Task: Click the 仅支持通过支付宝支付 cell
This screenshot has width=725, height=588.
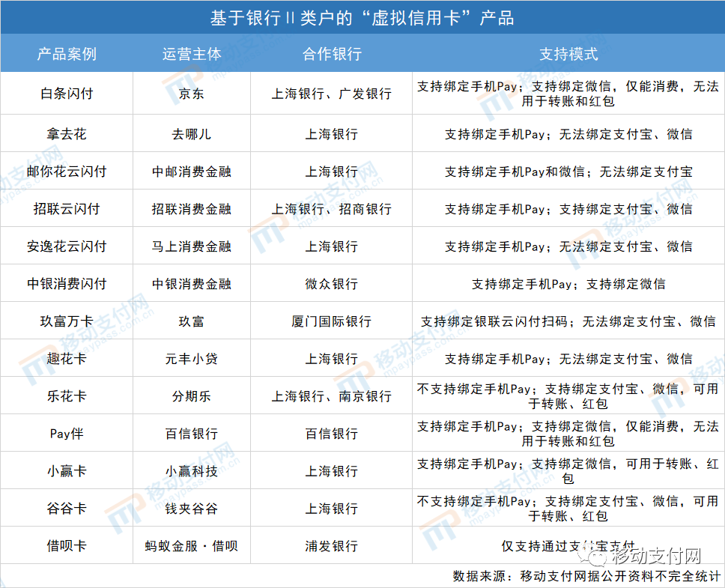Action: 568,546
